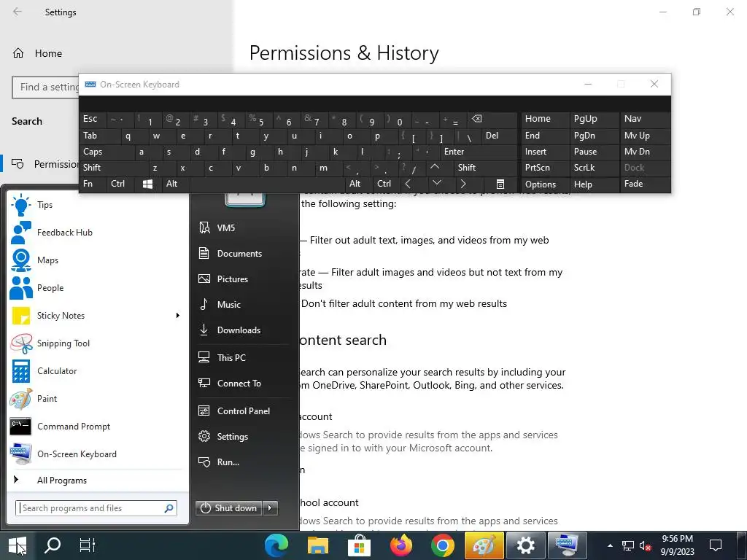Open Music from the Start menu
The width and height of the screenshot is (747, 560).
[243, 304]
